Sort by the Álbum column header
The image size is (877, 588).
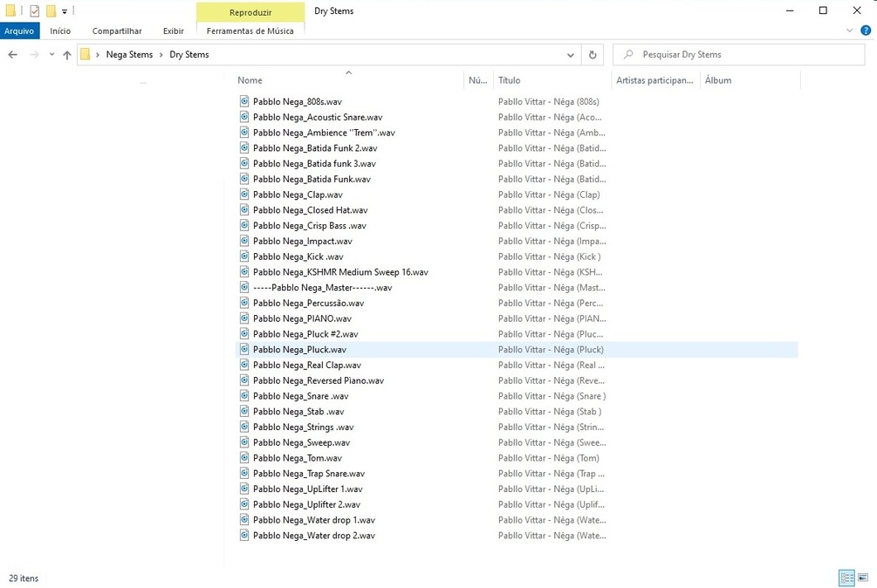[718, 80]
